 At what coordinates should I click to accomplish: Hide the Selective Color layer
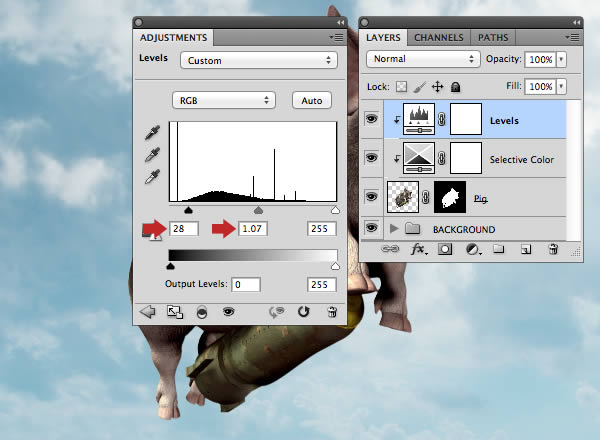(x=371, y=157)
